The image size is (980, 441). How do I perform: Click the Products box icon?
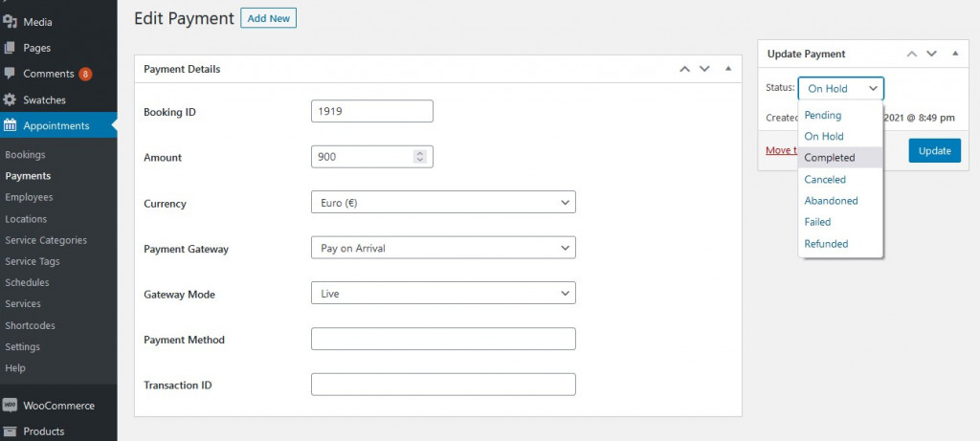[10, 431]
